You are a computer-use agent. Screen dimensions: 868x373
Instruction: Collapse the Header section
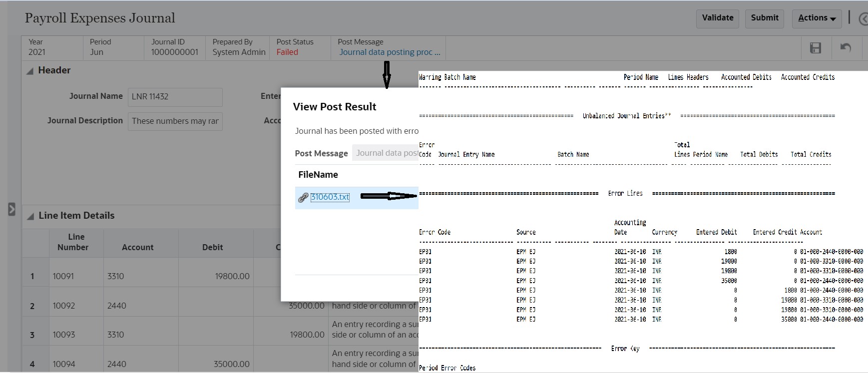pos(30,71)
